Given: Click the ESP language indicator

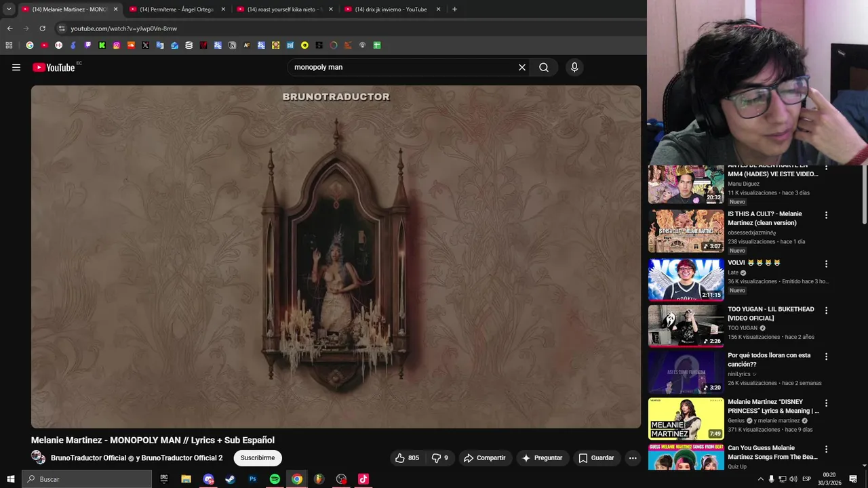Looking at the screenshot, I should click(x=806, y=479).
